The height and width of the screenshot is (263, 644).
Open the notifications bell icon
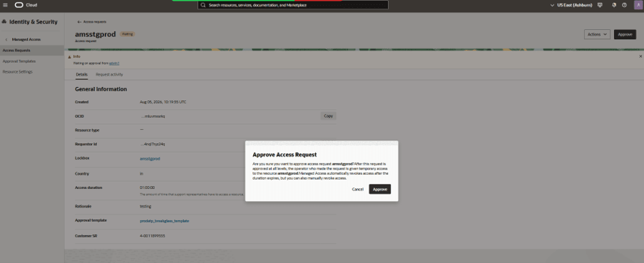tap(614, 5)
